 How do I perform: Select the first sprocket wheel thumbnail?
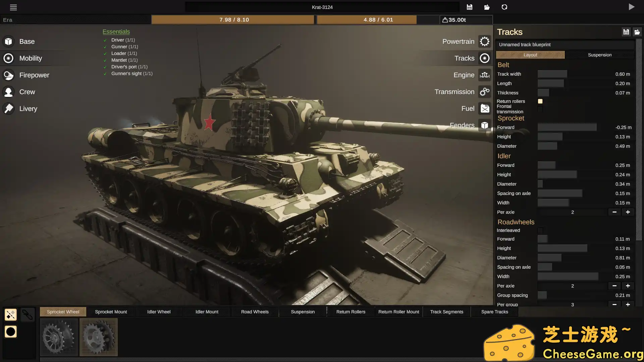click(59, 337)
